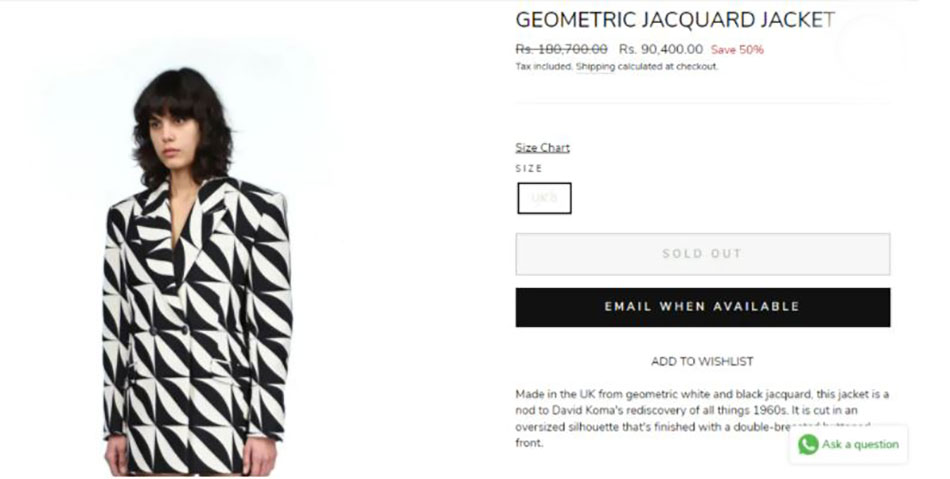Click the green WhatsApp icon
The height and width of the screenshot is (479, 950).
808,444
